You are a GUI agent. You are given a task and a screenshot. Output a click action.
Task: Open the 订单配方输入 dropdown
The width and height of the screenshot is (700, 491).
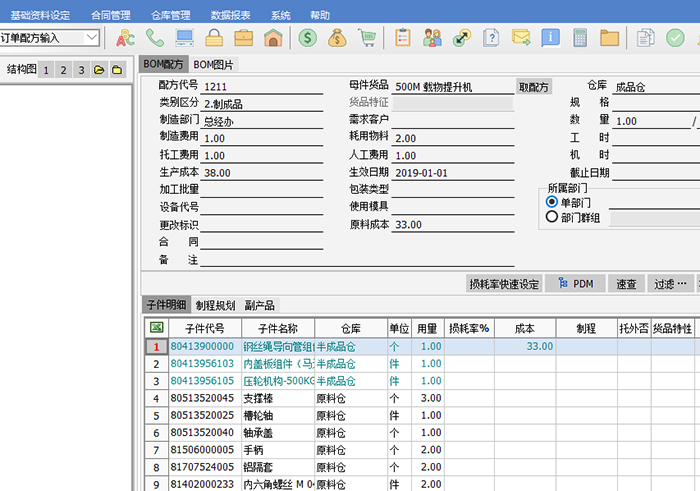click(92, 38)
